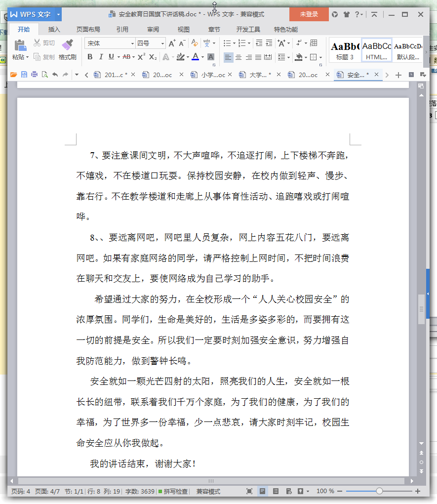Screen dimensions: 437x504
Task: Apply the HTML... style
Action: click(377, 50)
